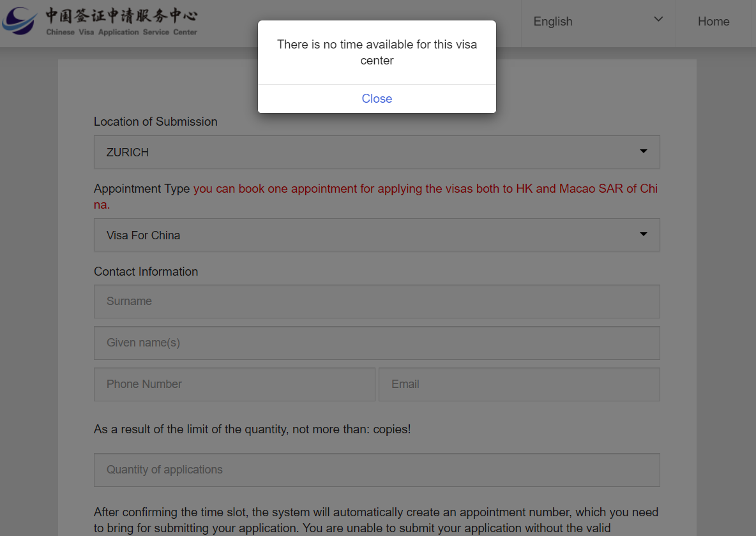Focus the Email input box
756x536 pixels.
pyautogui.click(x=519, y=384)
